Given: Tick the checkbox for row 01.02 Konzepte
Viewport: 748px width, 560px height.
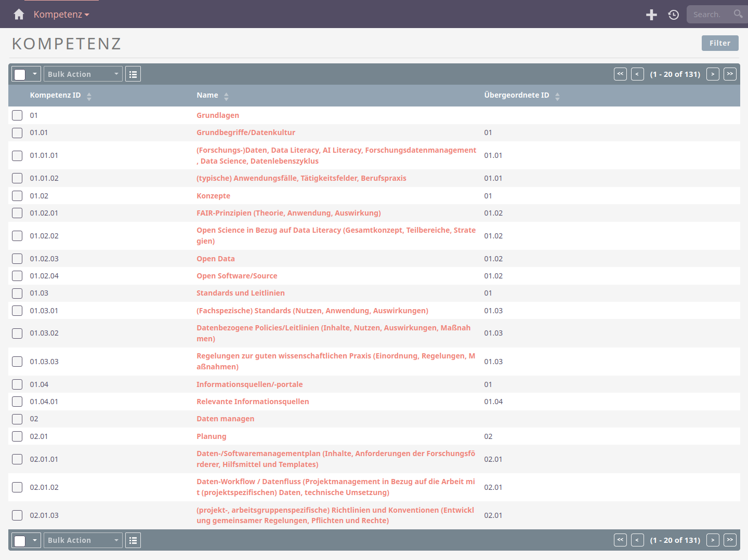Looking at the screenshot, I should tap(17, 196).
